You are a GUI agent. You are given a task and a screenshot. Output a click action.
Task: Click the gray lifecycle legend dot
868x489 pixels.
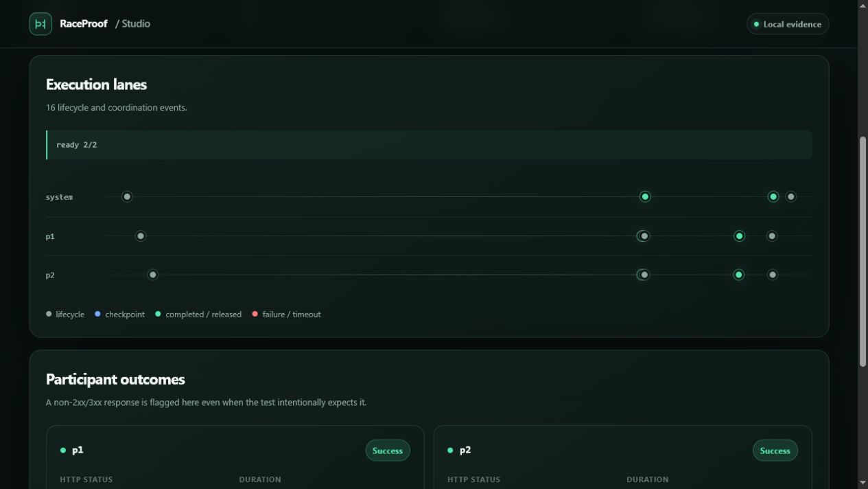pyautogui.click(x=49, y=314)
